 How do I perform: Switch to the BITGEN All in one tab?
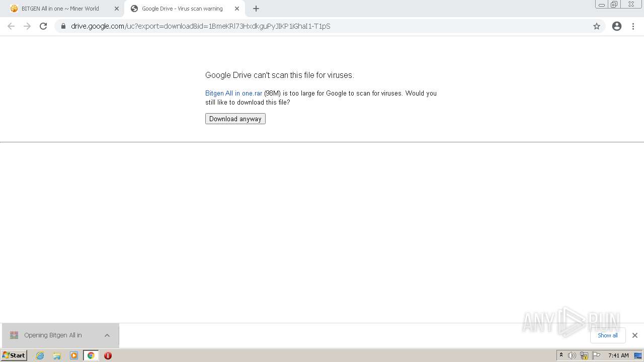pos(60,9)
